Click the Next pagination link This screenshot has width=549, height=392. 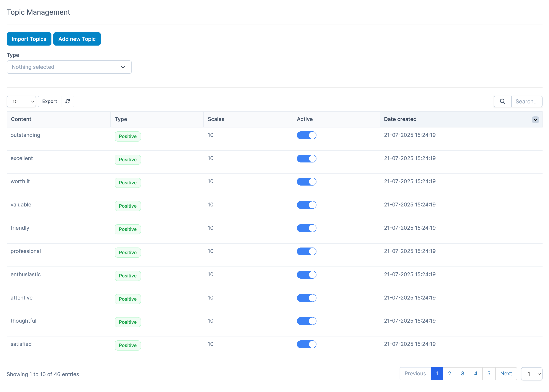tap(506, 373)
